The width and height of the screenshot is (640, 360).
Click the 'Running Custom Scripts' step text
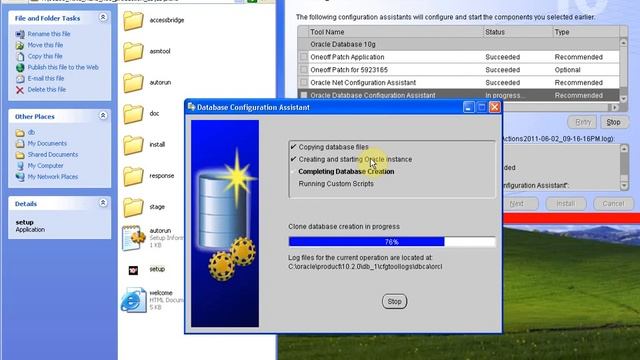click(x=336, y=184)
